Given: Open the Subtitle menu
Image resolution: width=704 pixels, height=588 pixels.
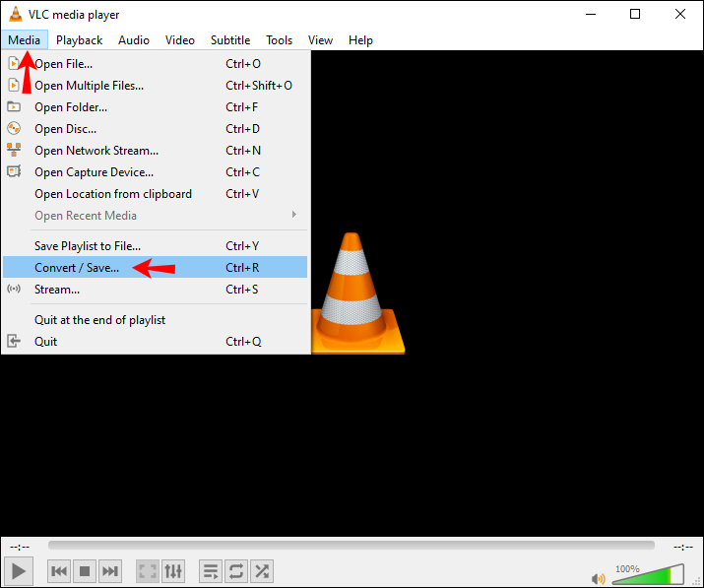Looking at the screenshot, I should [230, 40].
